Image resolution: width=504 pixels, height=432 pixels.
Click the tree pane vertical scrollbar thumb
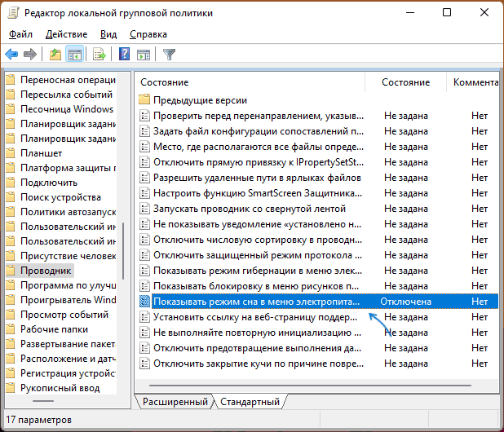coord(123,251)
